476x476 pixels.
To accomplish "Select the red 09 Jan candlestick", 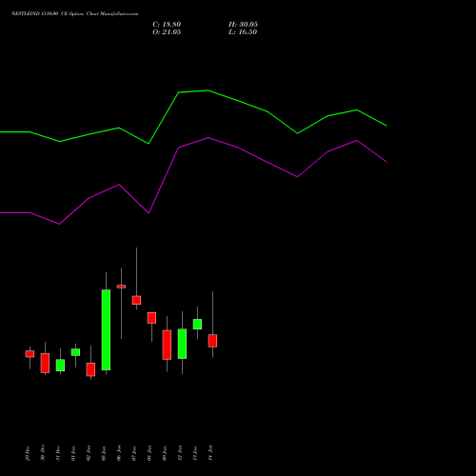I will click(167, 345).
